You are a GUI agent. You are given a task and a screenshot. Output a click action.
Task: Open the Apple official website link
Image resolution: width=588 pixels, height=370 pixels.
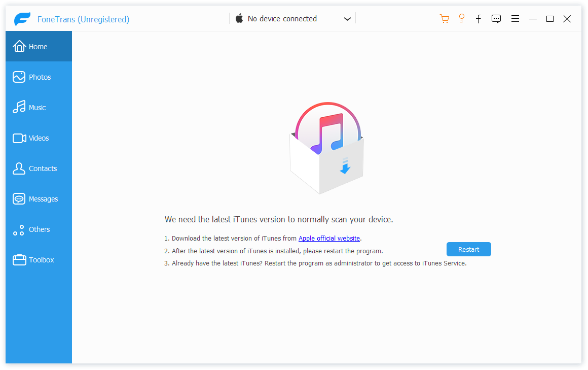click(329, 238)
